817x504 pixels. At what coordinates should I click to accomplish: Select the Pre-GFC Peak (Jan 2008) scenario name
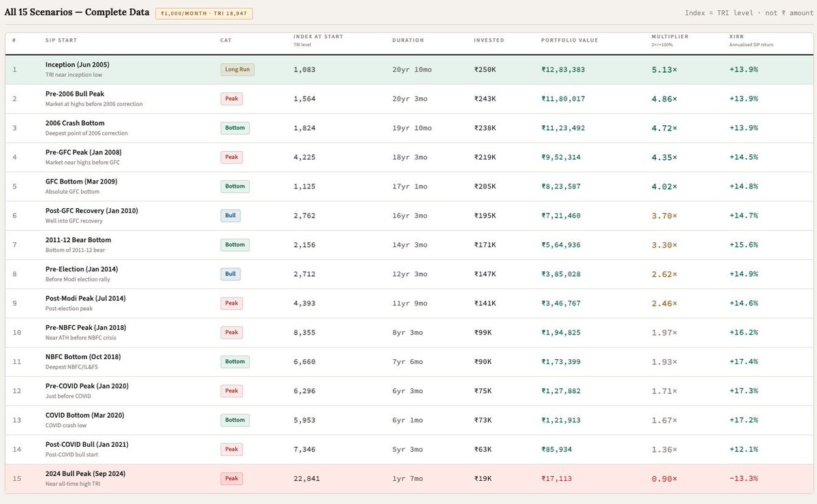[83, 152]
